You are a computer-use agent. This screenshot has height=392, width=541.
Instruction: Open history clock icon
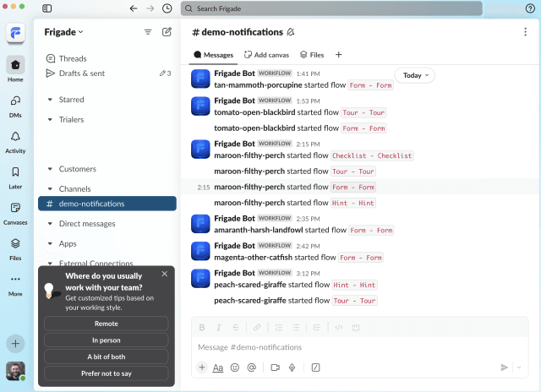pyautogui.click(x=167, y=8)
